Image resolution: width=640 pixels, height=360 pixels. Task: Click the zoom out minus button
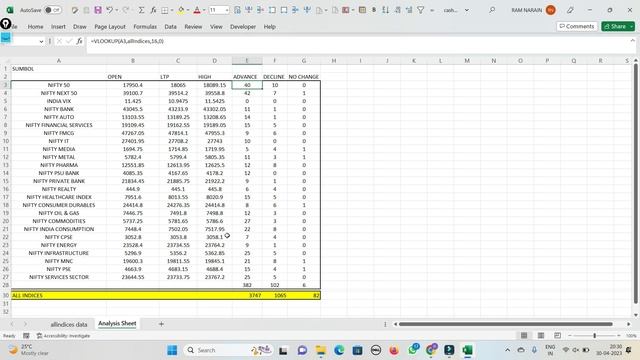[570, 336]
